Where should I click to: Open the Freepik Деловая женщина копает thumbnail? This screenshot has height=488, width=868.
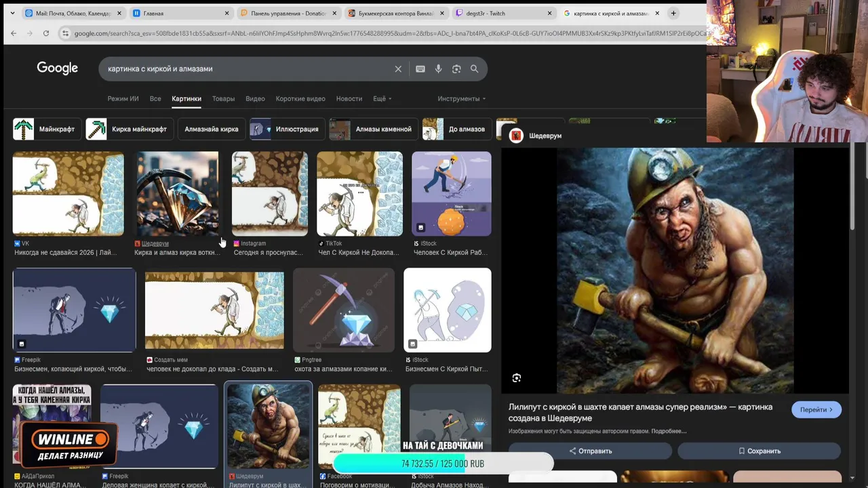pyautogui.click(x=159, y=426)
